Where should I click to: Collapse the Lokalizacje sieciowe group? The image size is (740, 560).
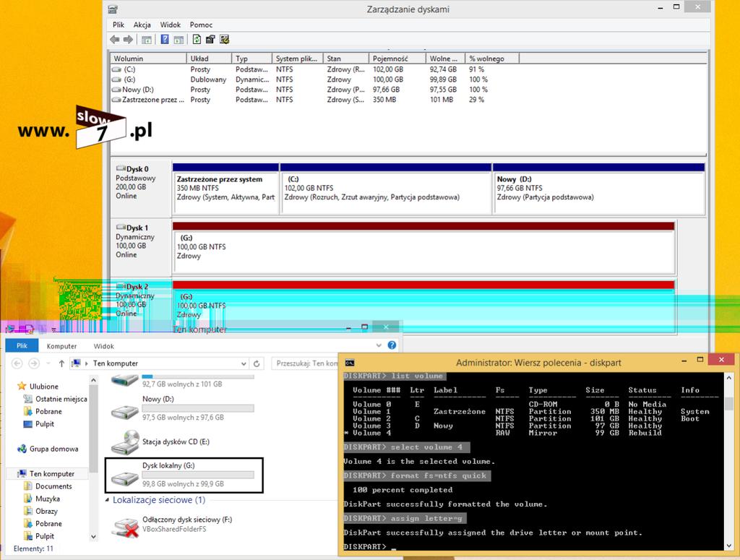(x=107, y=499)
